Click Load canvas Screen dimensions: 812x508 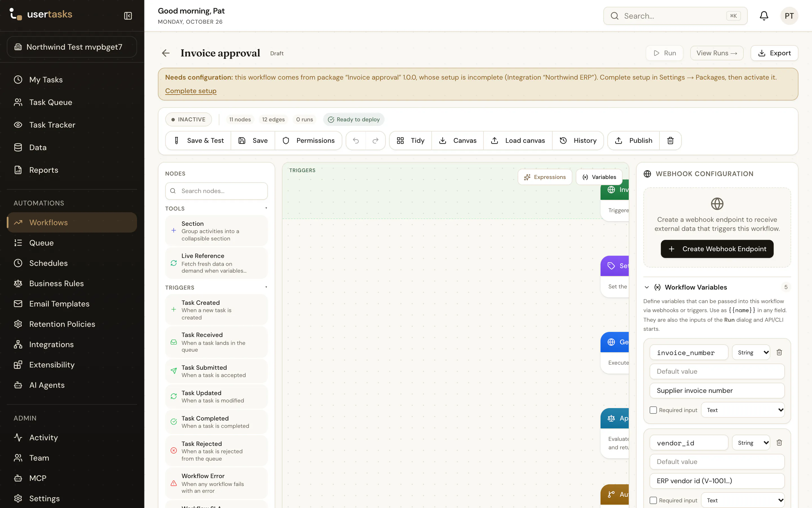518,141
